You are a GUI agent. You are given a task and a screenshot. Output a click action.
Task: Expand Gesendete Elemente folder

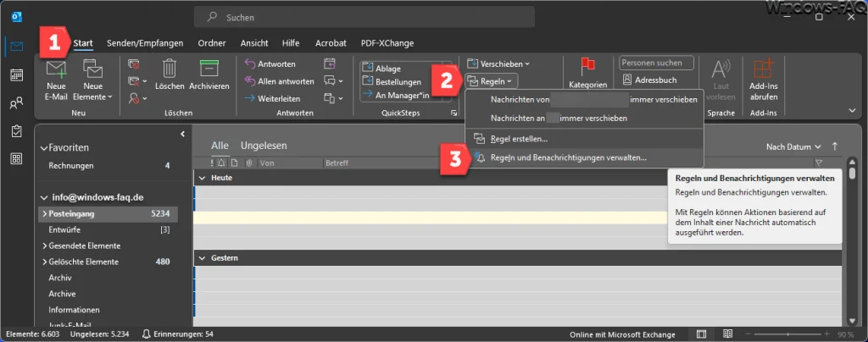[x=44, y=245]
